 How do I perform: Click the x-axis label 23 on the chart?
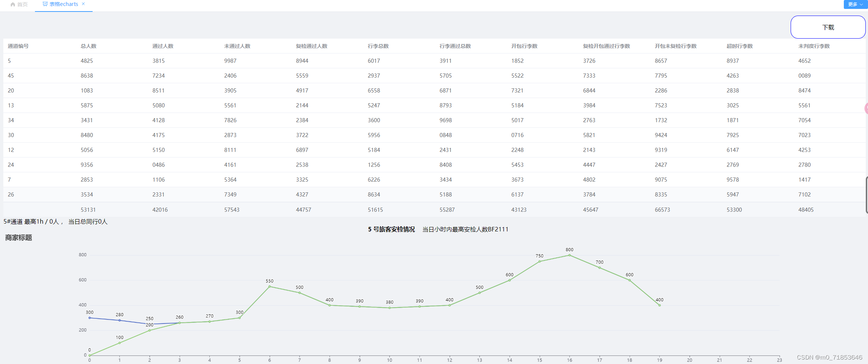coord(779,360)
